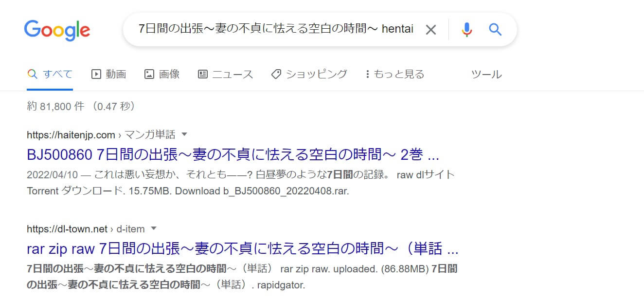Clear the search box with X icon
644x304 pixels.
click(431, 30)
